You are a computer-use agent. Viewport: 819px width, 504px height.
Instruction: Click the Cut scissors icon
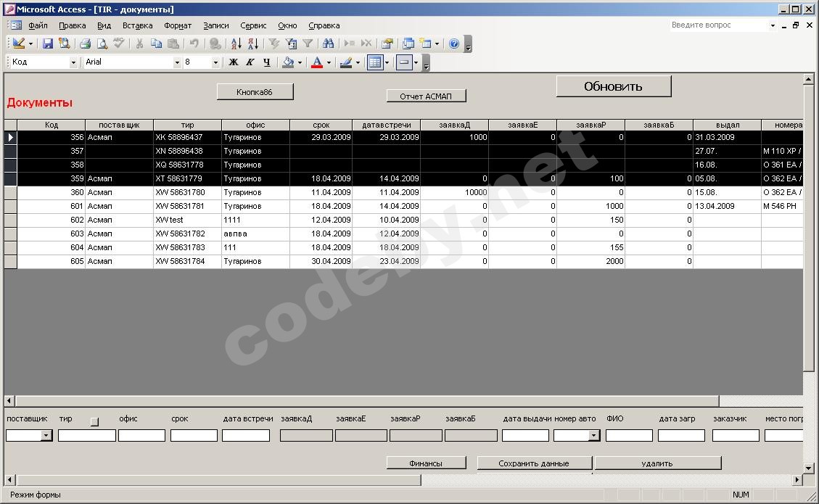[x=139, y=44]
